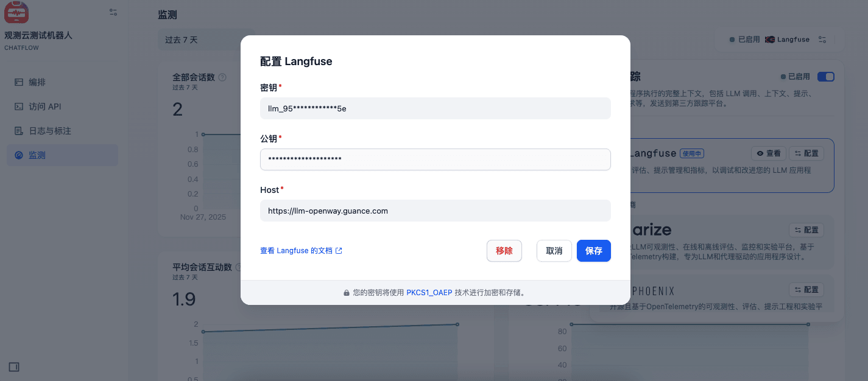Collapse sidebar with bottom-left panel icon

pos(14,366)
